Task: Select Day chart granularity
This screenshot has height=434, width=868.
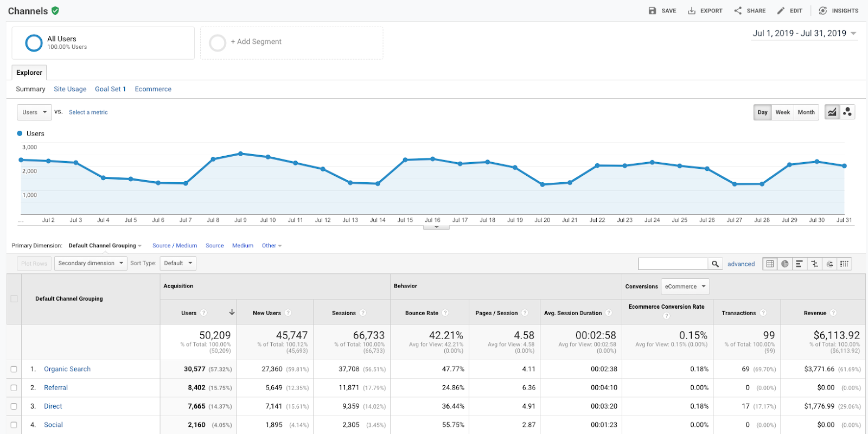Action: point(762,112)
